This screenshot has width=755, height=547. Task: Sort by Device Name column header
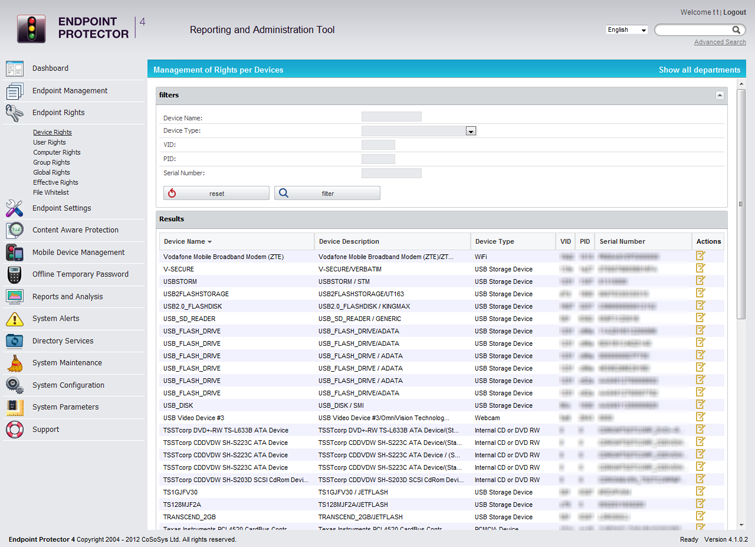187,242
